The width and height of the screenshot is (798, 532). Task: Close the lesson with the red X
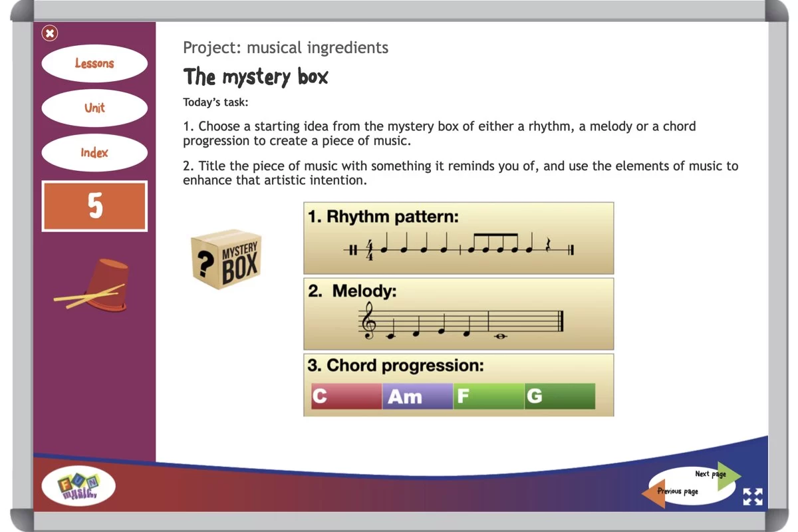pos(49,33)
